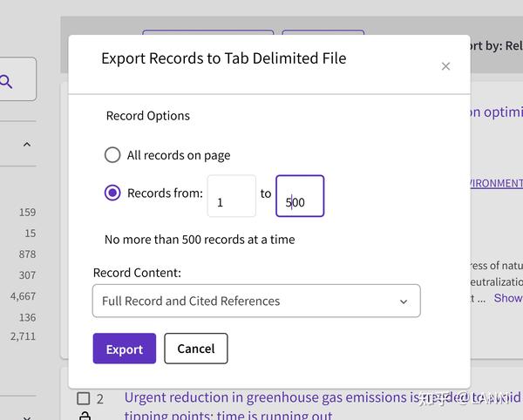Click the filter entry showing 2,711 results
Image resolution: width=523 pixels, height=420 pixels.
tap(24, 336)
